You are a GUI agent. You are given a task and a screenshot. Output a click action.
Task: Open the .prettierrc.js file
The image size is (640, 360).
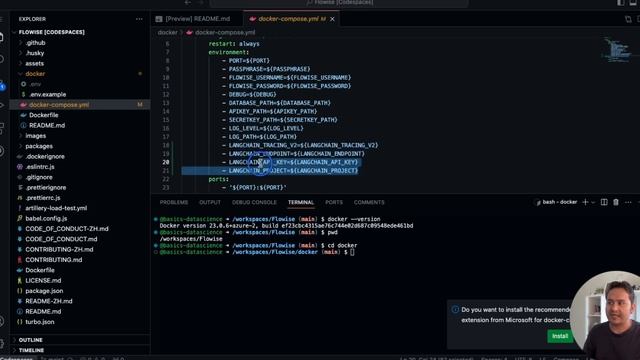tap(42, 198)
